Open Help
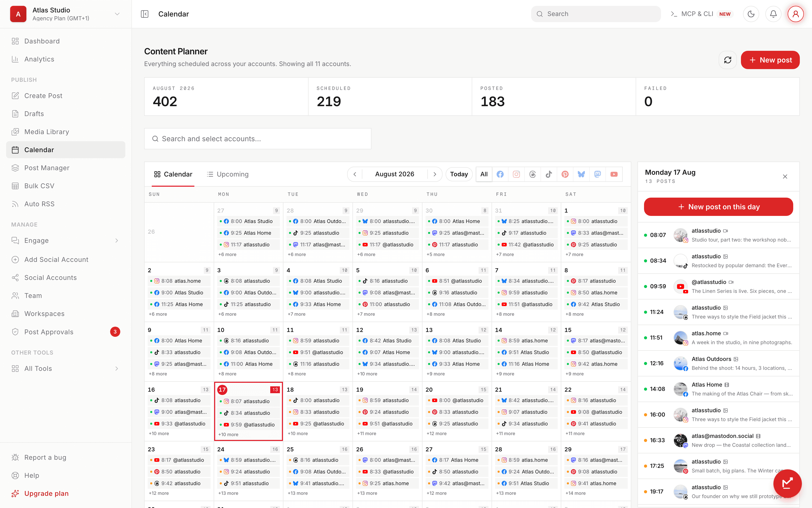Image resolution: width=812 pixels, height=508 pixels. [66, 475]
